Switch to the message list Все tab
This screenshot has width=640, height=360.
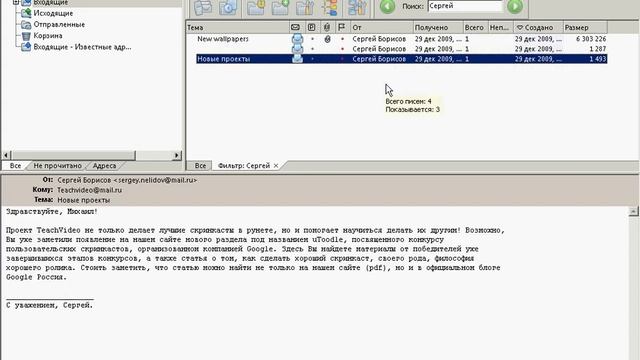pyautogui.click(x=200, y=166)
